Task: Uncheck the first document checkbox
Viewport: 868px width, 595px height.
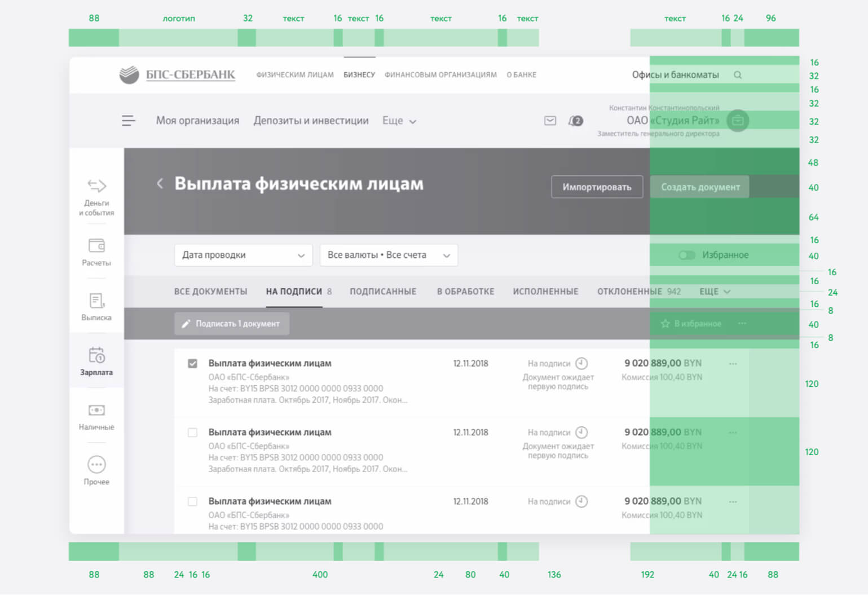Action: coord(192,364)
